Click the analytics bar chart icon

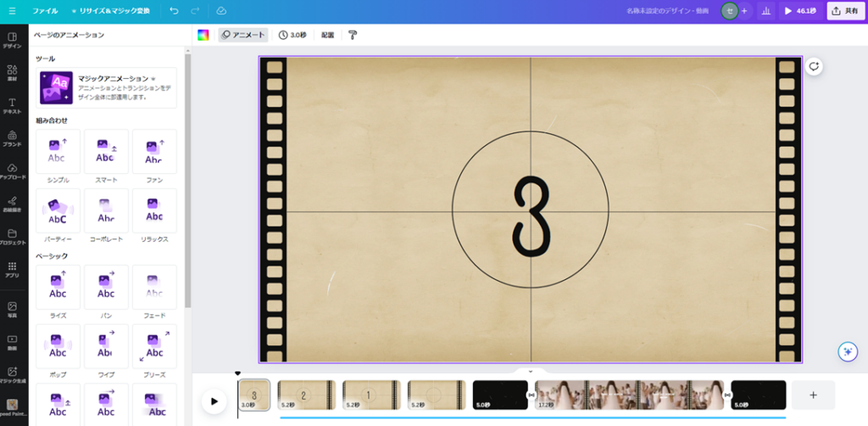pyautogui.click(x=766, y=11)
